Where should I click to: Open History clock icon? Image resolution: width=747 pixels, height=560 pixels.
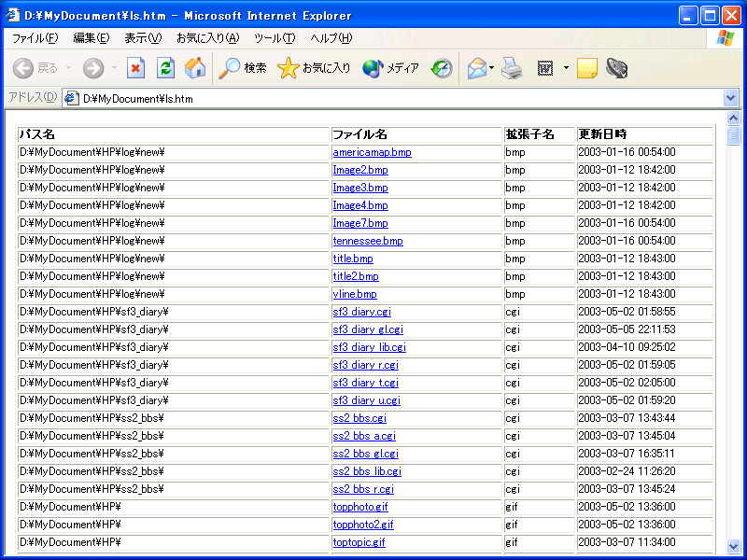[442, 68]
